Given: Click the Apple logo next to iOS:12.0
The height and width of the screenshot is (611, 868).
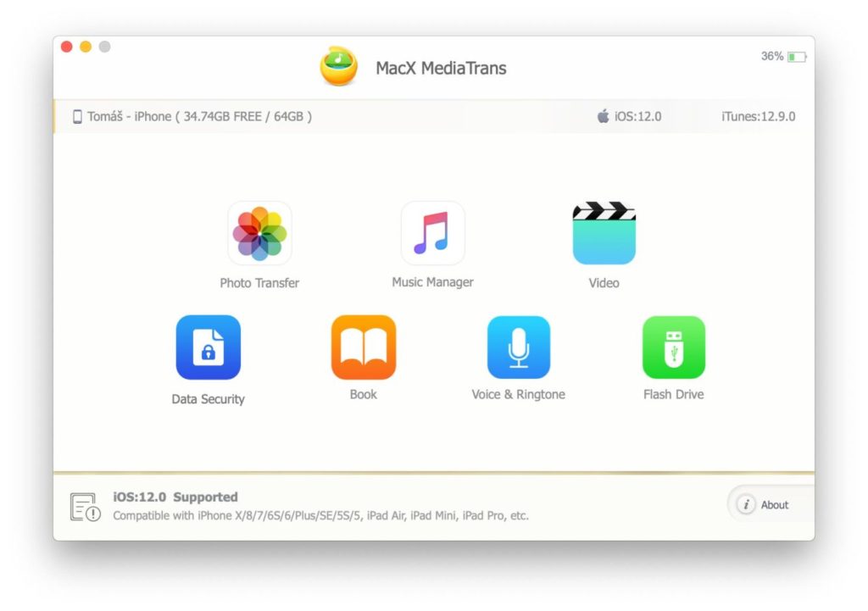Looking at the screenshot, I should click(x=604, y=116).
